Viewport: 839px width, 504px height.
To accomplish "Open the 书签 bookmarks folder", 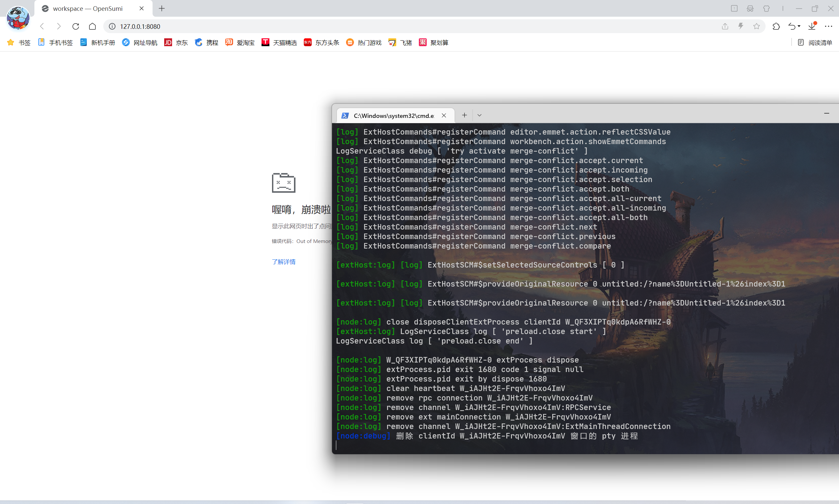I will (x=19, y=43).
